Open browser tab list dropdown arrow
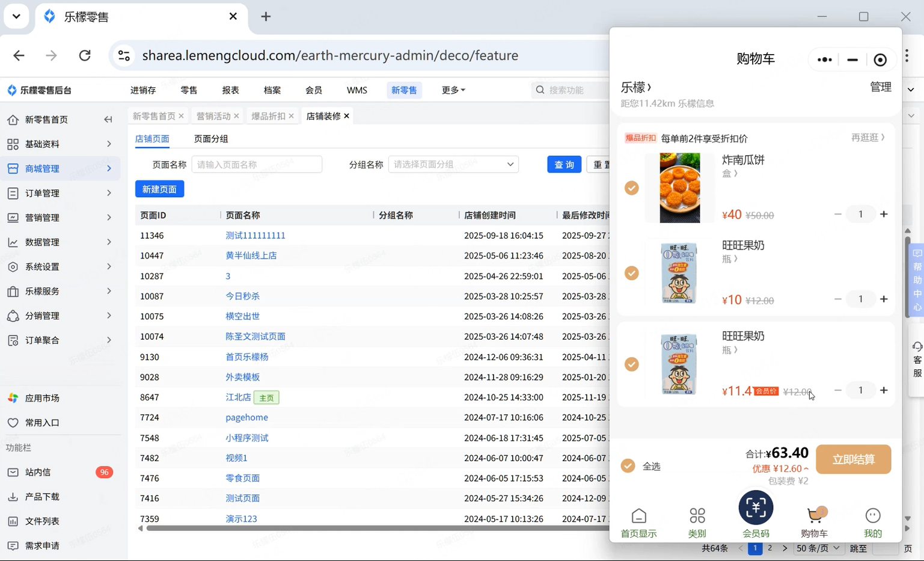Screen dimensions: 924x561 tap(16, 16)
